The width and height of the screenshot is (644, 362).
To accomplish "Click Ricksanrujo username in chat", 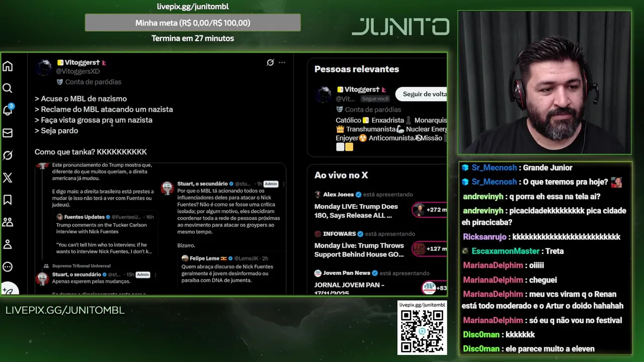I will pos(485,237).
